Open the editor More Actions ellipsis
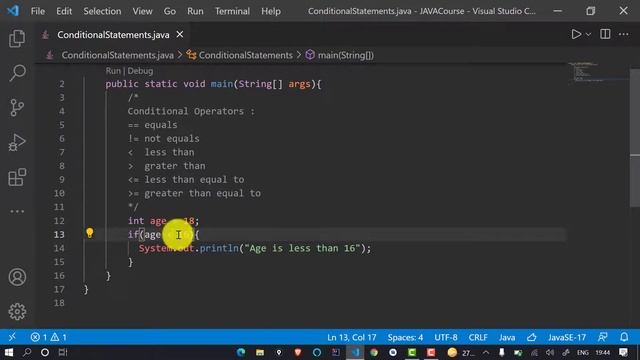This screenshot has width=640, height=360. (624, 34)
